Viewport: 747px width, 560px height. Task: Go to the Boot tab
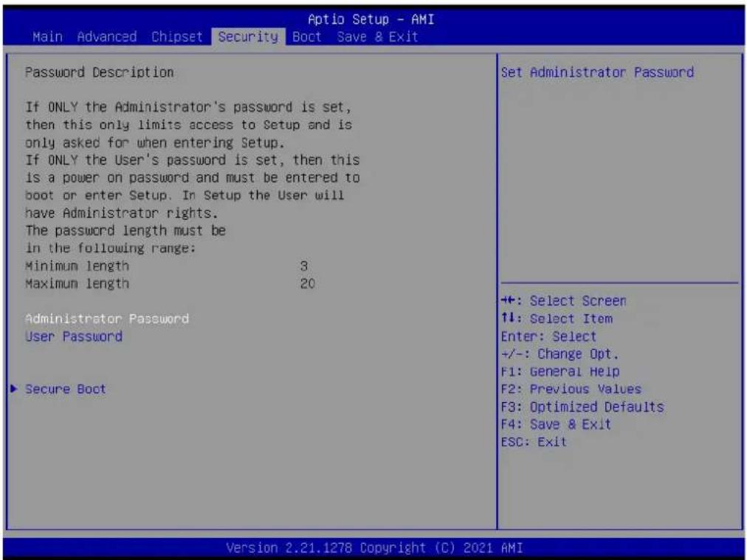pyautogui.click(x=307, y=37)
